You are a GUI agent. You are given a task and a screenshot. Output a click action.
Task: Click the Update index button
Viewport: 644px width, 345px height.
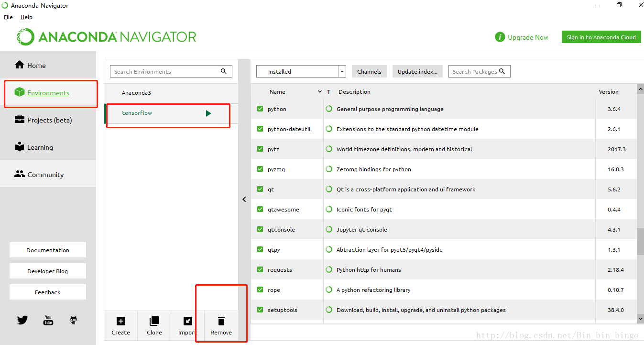(417, 71)
